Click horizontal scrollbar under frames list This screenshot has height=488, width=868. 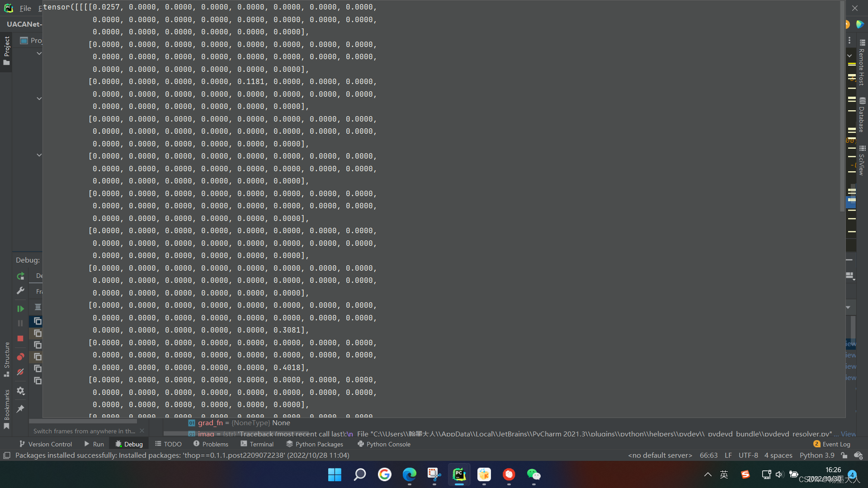click(x=83, y=421)
